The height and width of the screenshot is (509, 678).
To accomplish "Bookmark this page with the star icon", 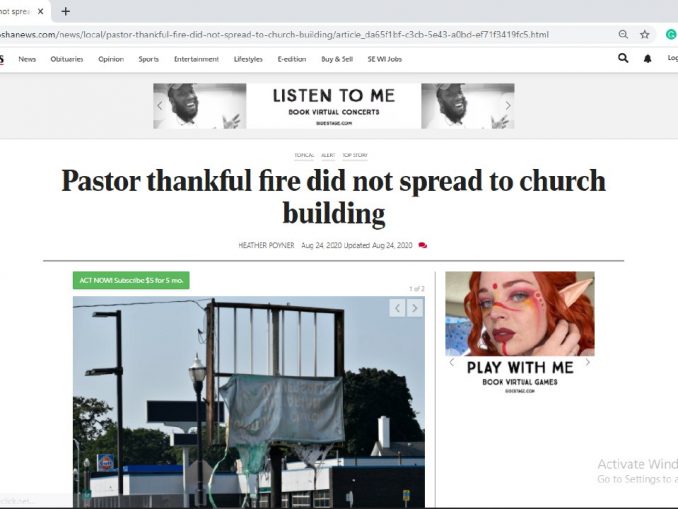I will point(645,34).
